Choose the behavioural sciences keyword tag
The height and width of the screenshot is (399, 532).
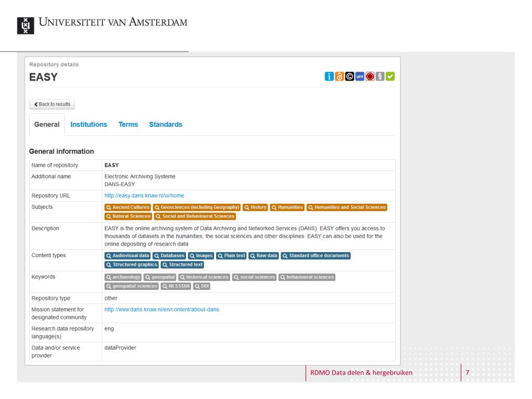click(x=307, y=277)
